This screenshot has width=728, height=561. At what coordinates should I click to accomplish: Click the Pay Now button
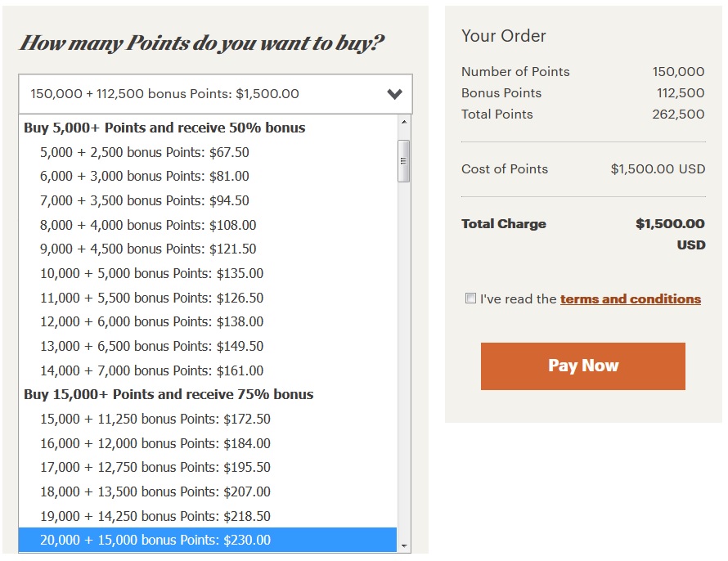[582, 366]
